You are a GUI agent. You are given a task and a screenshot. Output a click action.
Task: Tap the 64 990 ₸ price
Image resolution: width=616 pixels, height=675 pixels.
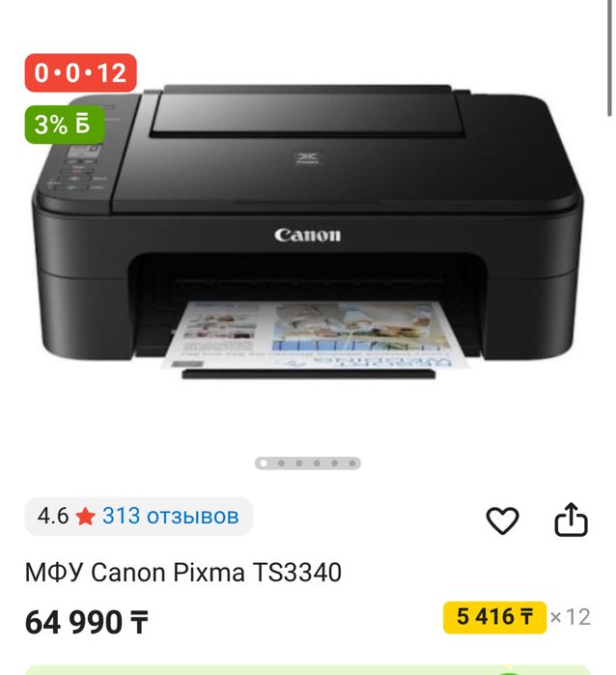click(87, 623)
